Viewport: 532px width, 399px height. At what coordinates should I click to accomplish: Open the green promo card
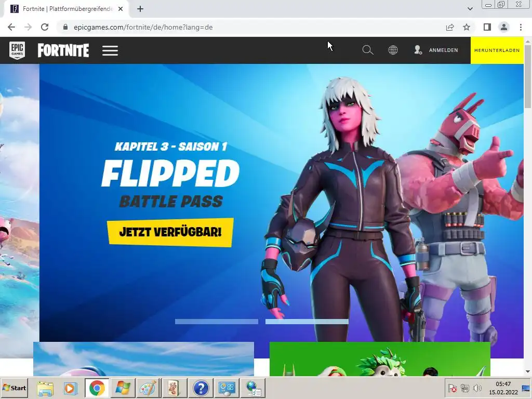click(380, 359)
